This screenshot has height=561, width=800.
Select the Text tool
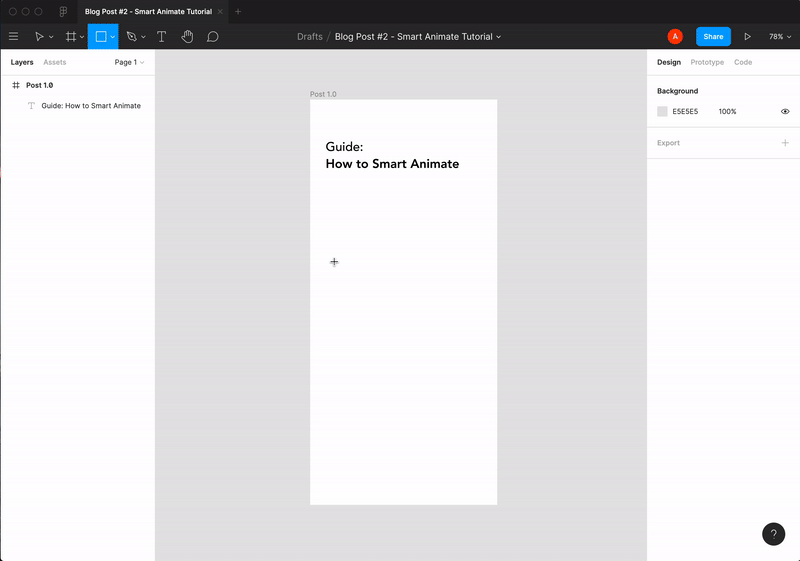[x=161, y=36]
